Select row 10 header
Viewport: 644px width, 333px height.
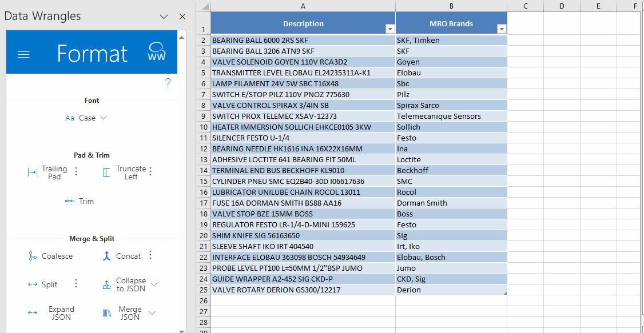coord(204,127)
